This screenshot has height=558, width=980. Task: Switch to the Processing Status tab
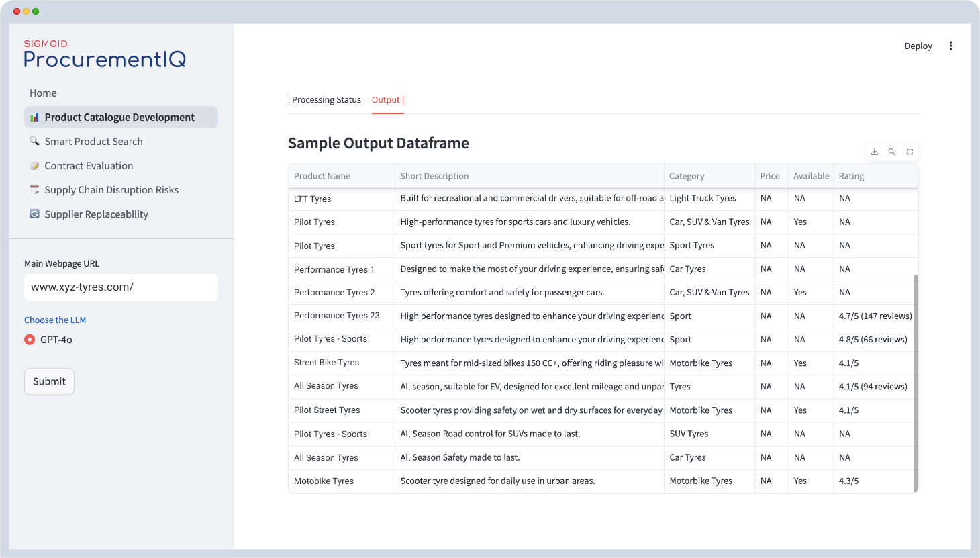click(326, 100)
